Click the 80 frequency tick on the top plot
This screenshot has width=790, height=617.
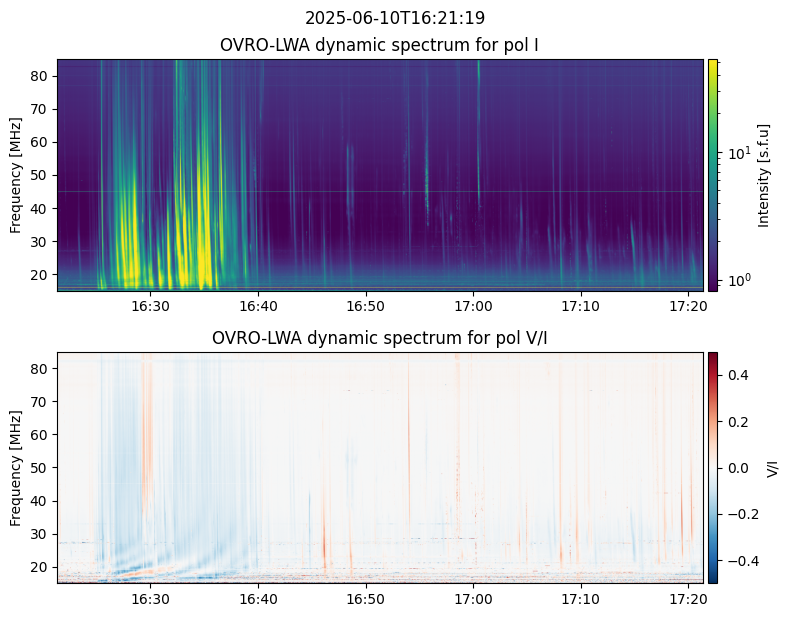[x=40, y=77]
